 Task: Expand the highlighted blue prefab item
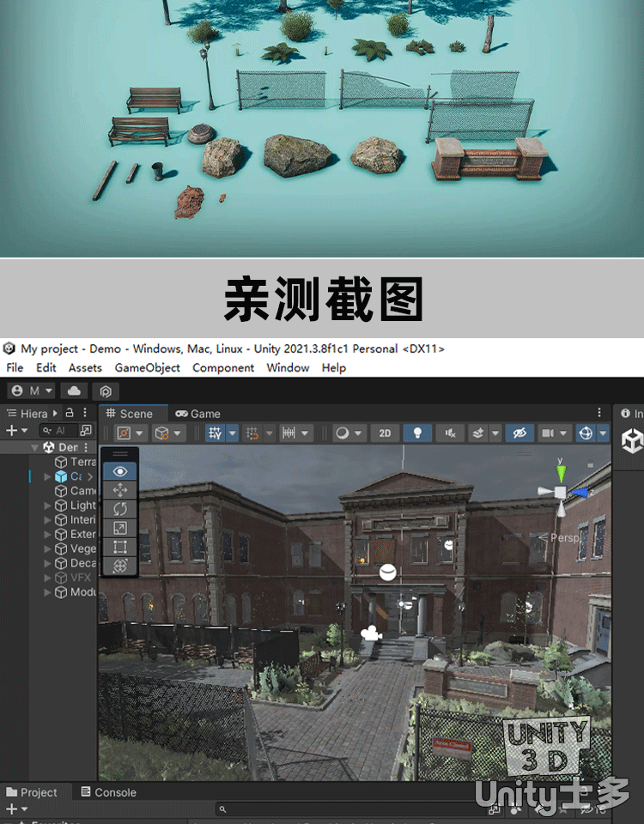(x=47, y=476)
